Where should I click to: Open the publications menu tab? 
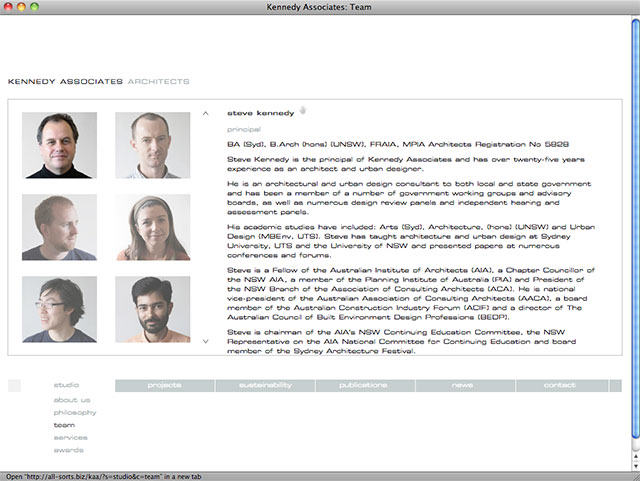pyautogui.click(x=365, y=385)
